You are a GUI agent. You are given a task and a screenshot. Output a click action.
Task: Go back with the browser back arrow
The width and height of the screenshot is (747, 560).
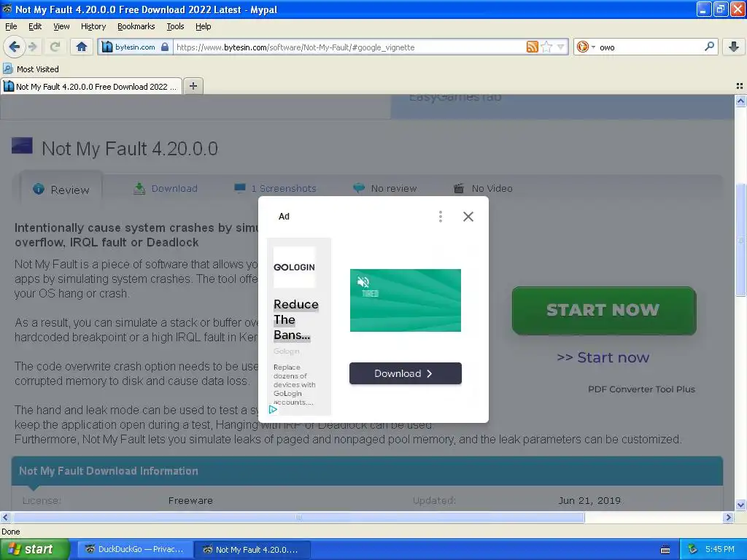pyautogui.click(x=14, y=47)
